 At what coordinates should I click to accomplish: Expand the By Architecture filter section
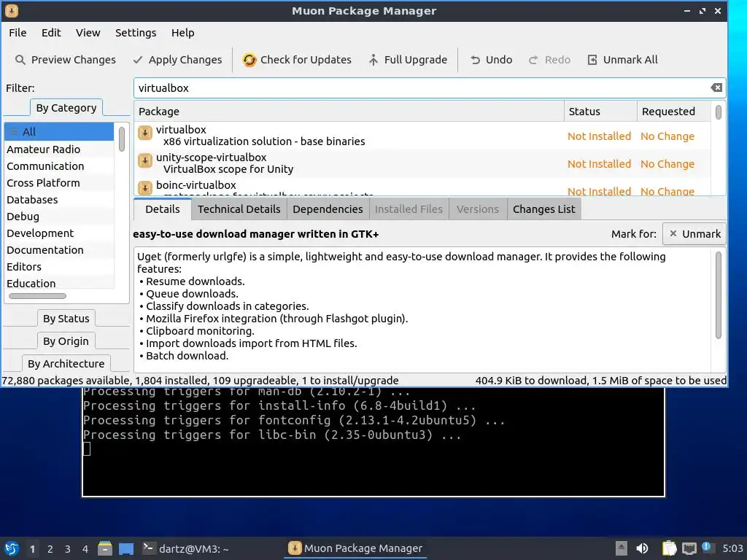66,364
